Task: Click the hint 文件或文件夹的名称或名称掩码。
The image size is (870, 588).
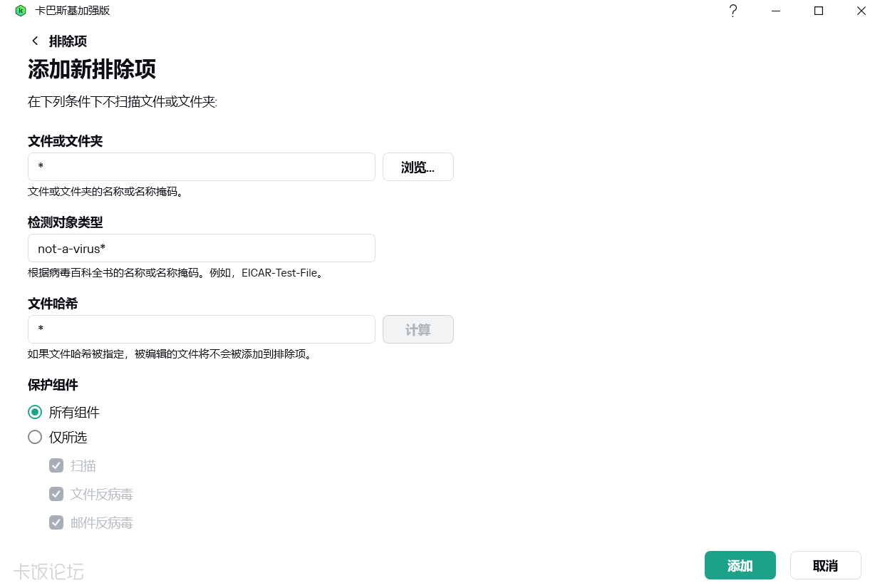Action: 105,192
